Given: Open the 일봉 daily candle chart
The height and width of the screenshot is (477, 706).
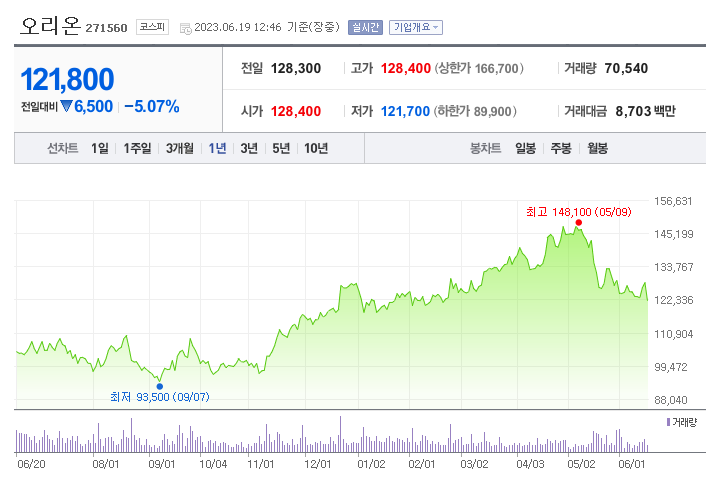Looking at the screenshot, I should click(525, 148).
